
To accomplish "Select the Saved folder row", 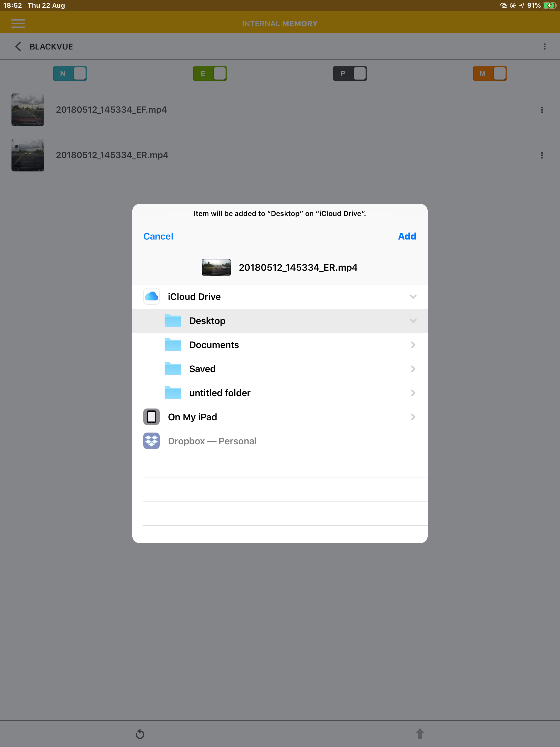I will (280, 369).
